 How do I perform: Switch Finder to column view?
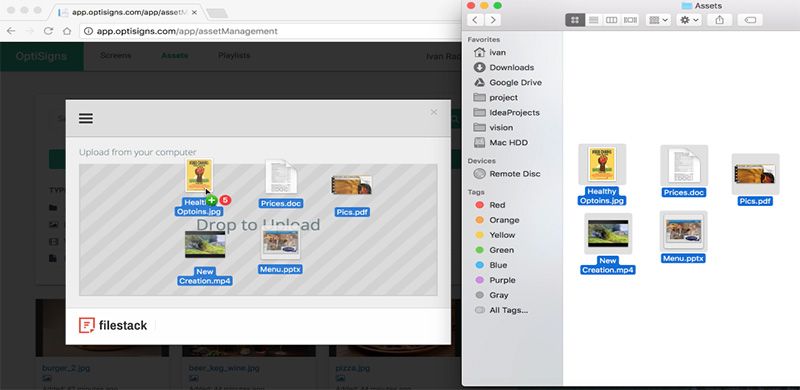(x=611, y=20)
